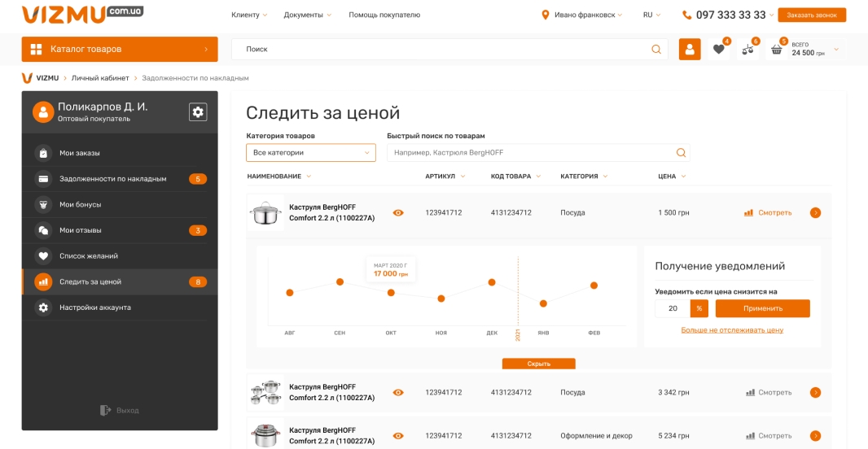
Task: Expand the Клиенту menu
Action: coord(249,15)
